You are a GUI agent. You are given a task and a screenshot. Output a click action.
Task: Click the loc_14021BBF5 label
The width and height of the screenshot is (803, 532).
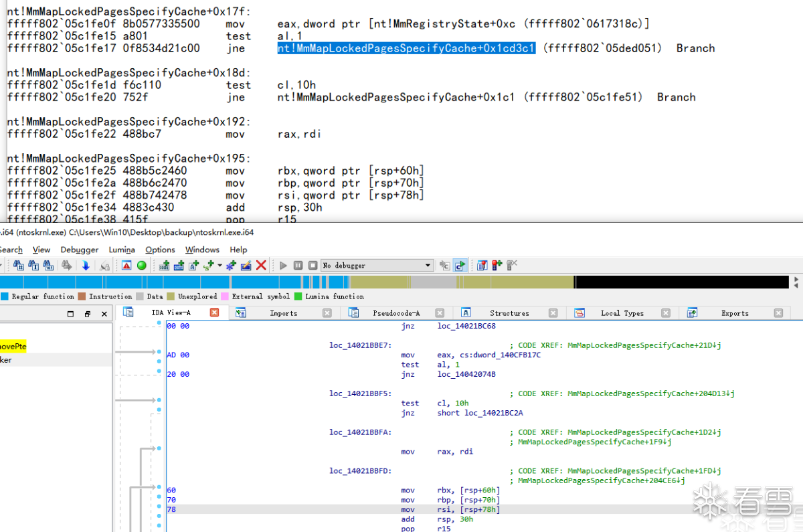pyautogui.click(x=360, y=393)
